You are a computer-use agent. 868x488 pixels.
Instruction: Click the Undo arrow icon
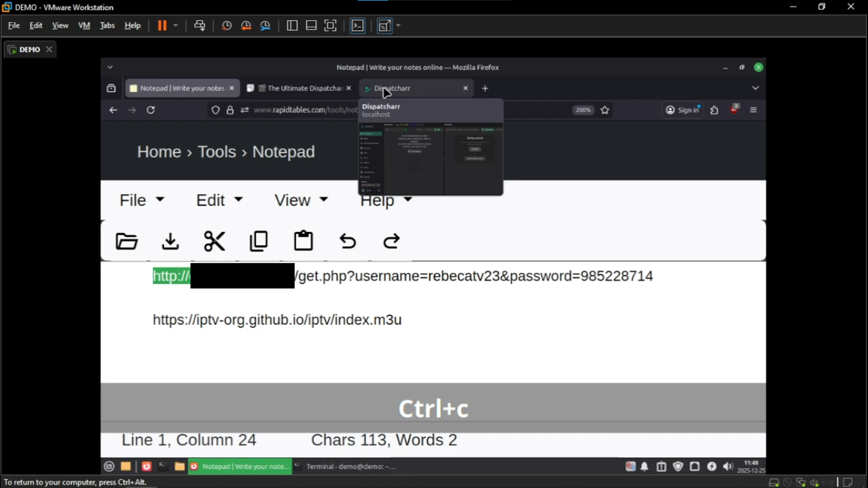(x=348, y=241)
